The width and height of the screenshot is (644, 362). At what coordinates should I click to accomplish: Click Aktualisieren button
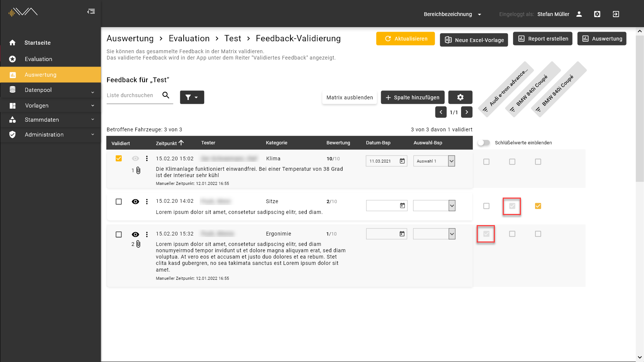pyautogui.click(x=405, y=39)
